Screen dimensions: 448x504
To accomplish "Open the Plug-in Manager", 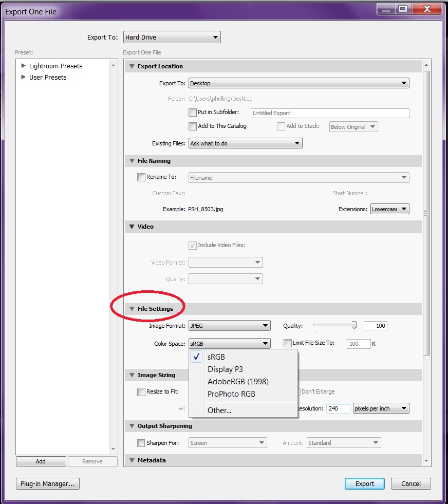I will pyautogui.click(x=48, y=483).
